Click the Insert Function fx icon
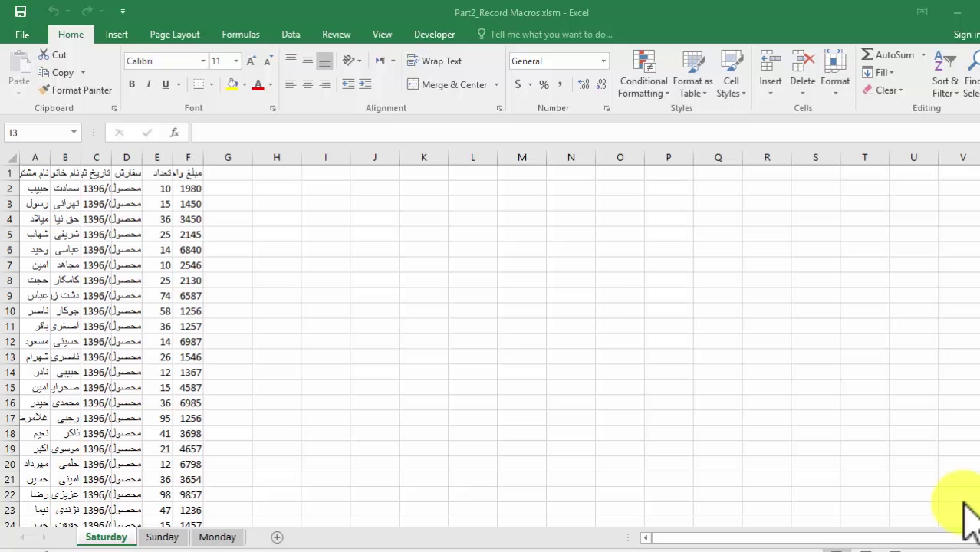980x552 pixels. point(174,133)
